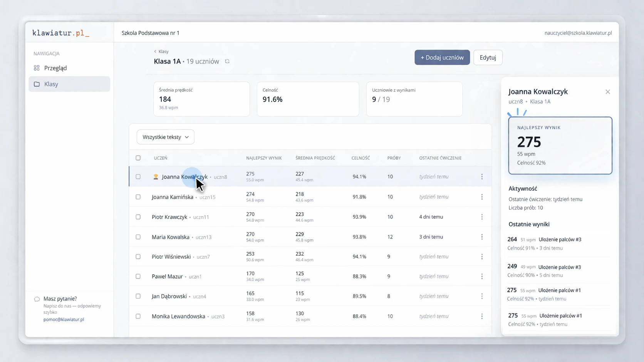Open the three-dot menu for Piotr Krawczyk
The image size is (644, 362).
coord(482,217)
